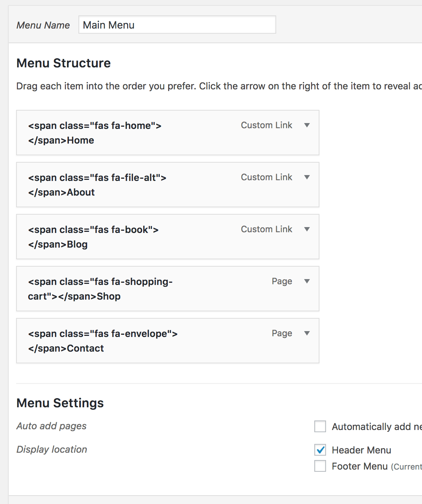
Task: Enable the Footer Menu display location
Action: [320, 466]
